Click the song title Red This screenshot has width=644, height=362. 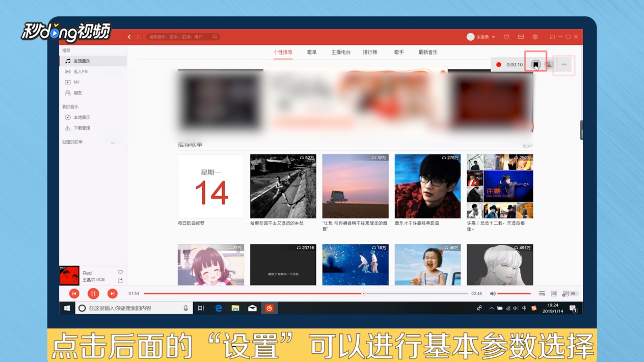87,273
